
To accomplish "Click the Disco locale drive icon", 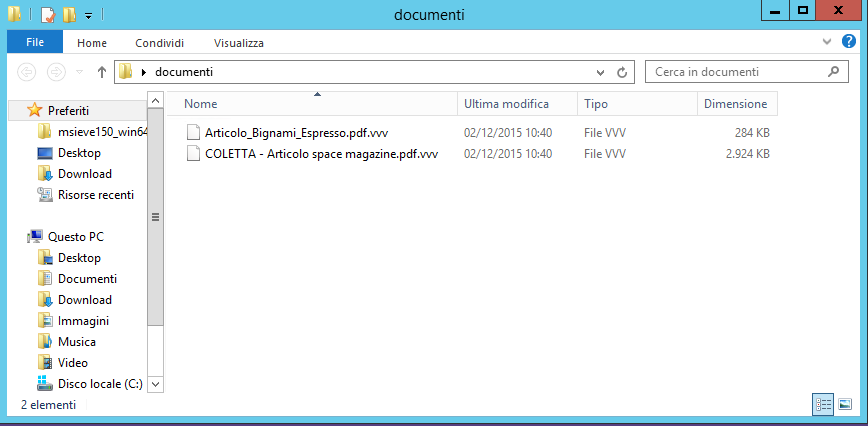I will 44,383.
